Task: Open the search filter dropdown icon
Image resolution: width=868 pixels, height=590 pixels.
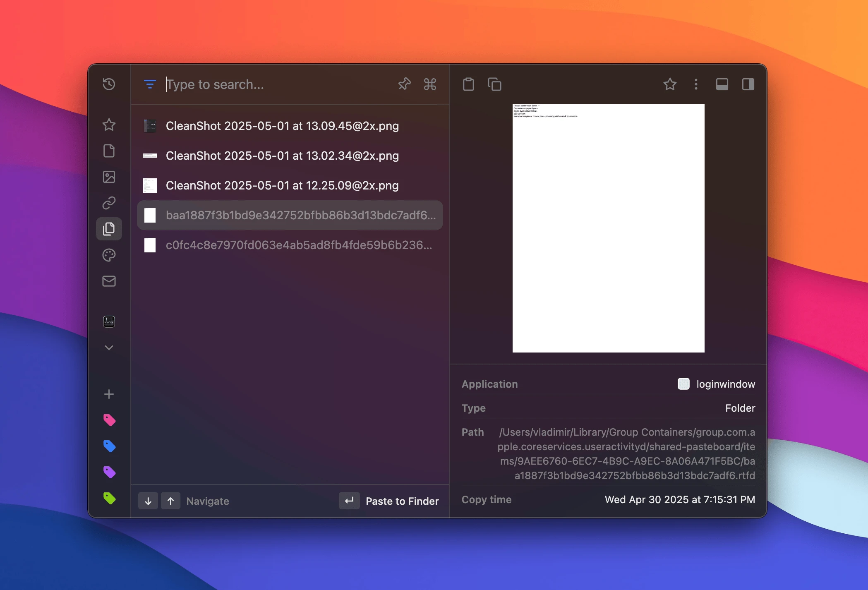Action: (x=149, y=84)
